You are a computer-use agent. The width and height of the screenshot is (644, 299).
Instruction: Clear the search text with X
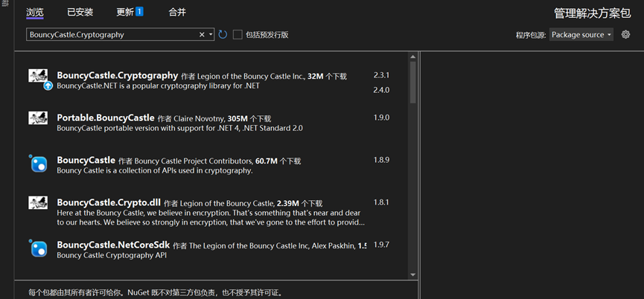(x=202, y=35)
